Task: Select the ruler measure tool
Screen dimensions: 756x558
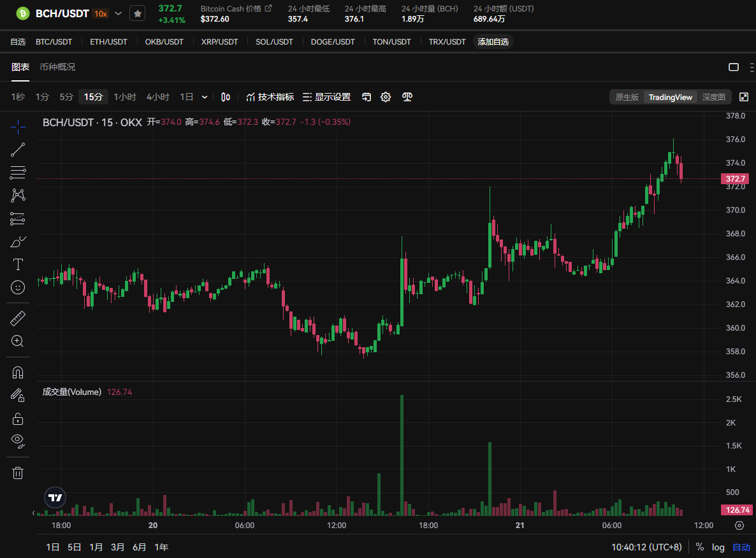Action: click(18, 318)
